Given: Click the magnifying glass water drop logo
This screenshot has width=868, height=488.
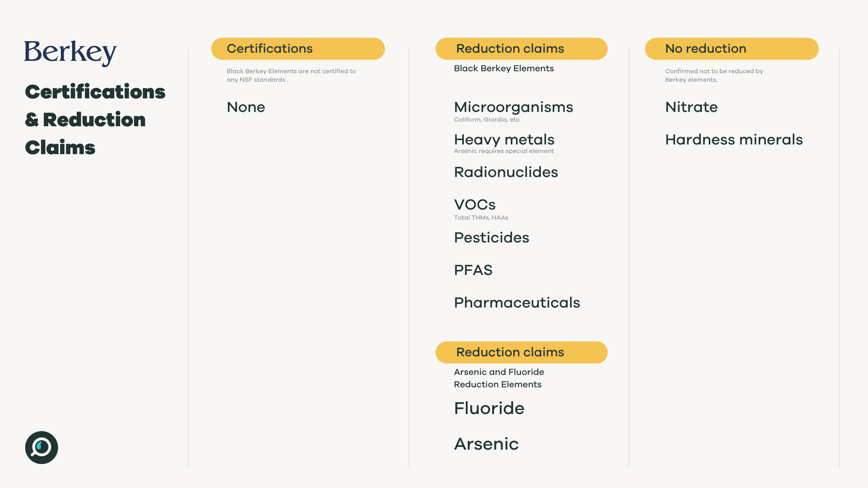Looking at the screenshot, I should pos(41,447).
